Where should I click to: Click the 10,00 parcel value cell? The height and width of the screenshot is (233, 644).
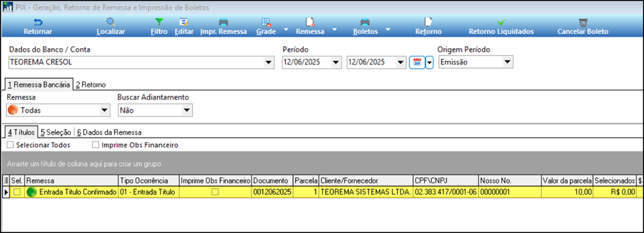[x=567, y=192]
